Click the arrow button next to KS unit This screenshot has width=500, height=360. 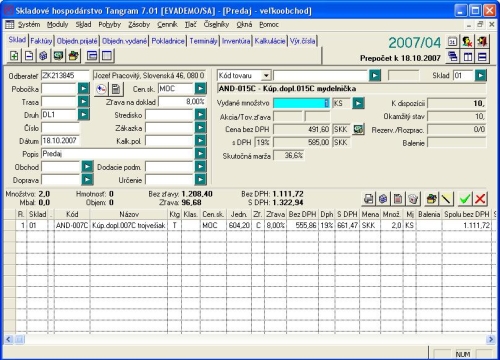click(358, 103)
